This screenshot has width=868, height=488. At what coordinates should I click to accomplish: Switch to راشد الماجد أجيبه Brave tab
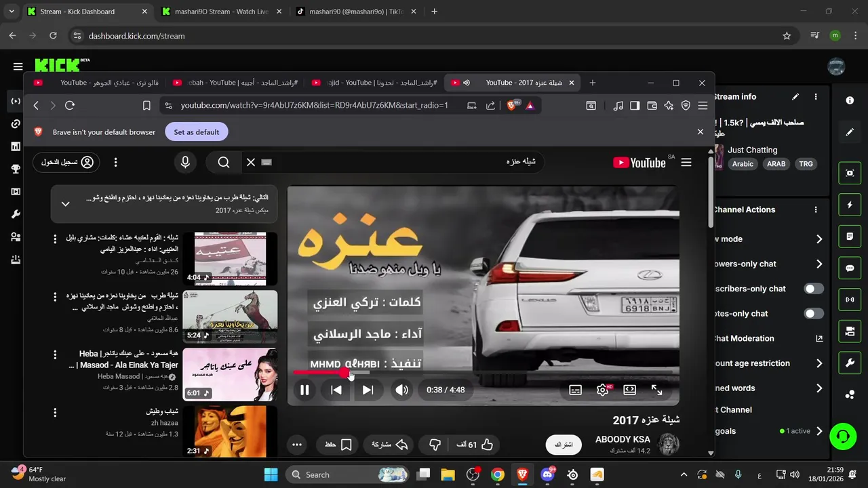[235, 83]
